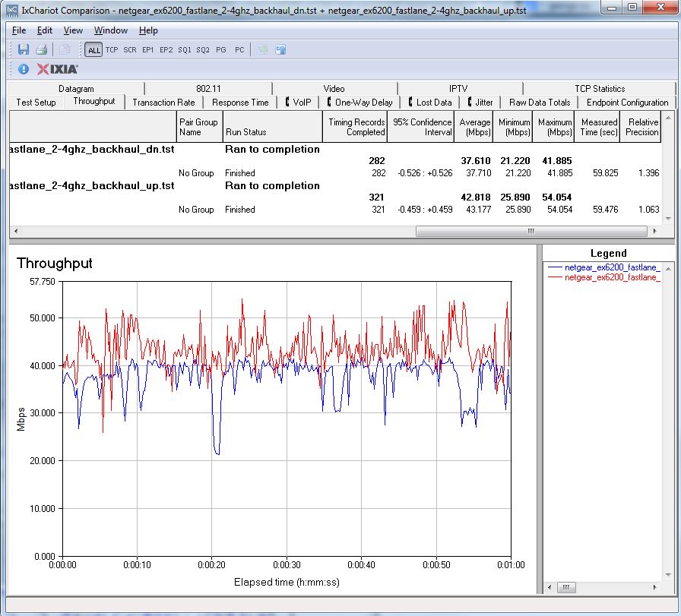Open the VoIP tab
The image size is (681, 616).
(298, 103)
